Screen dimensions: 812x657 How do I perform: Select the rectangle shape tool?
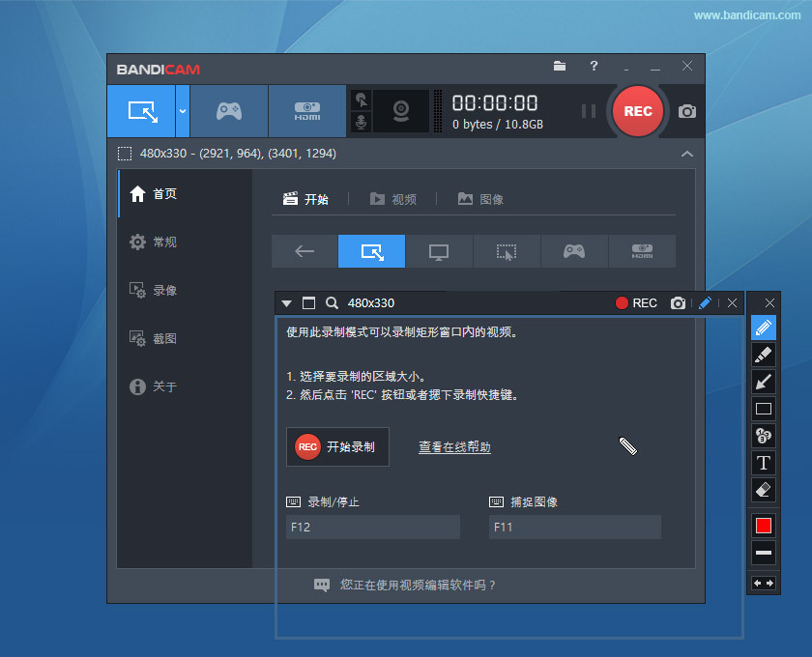click(763, 409)
